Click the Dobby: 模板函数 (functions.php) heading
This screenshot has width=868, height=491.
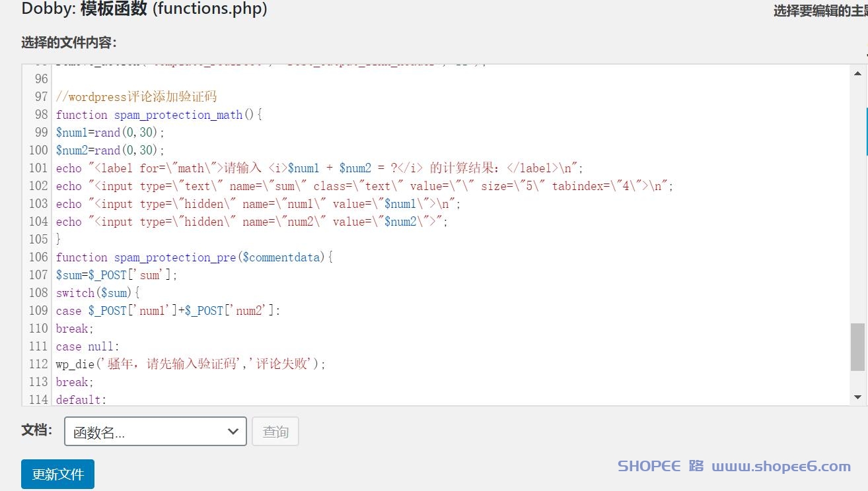145,9
